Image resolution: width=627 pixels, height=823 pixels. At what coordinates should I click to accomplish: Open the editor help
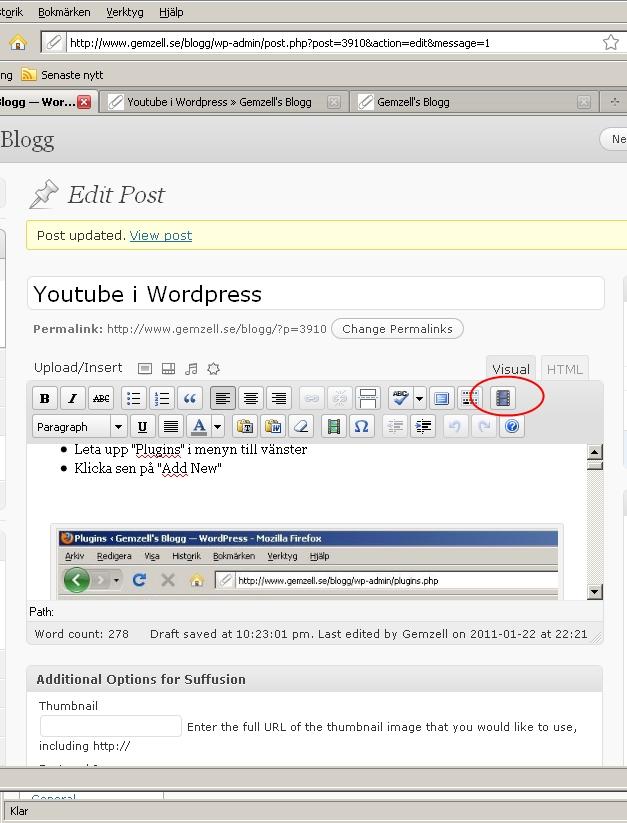click(512, 427)
